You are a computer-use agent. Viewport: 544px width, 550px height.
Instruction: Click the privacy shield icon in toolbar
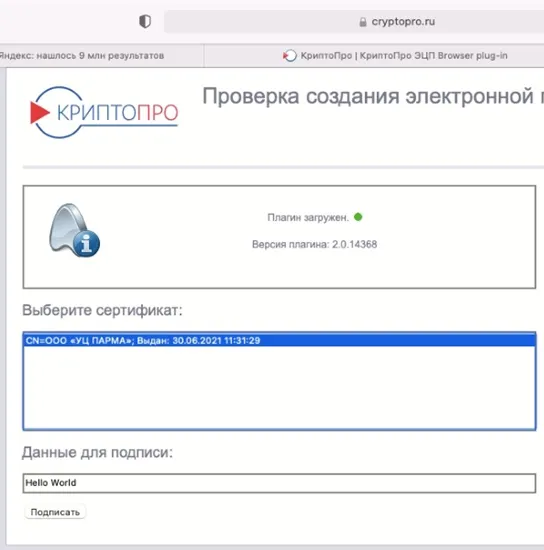click(x=145, y=21)
